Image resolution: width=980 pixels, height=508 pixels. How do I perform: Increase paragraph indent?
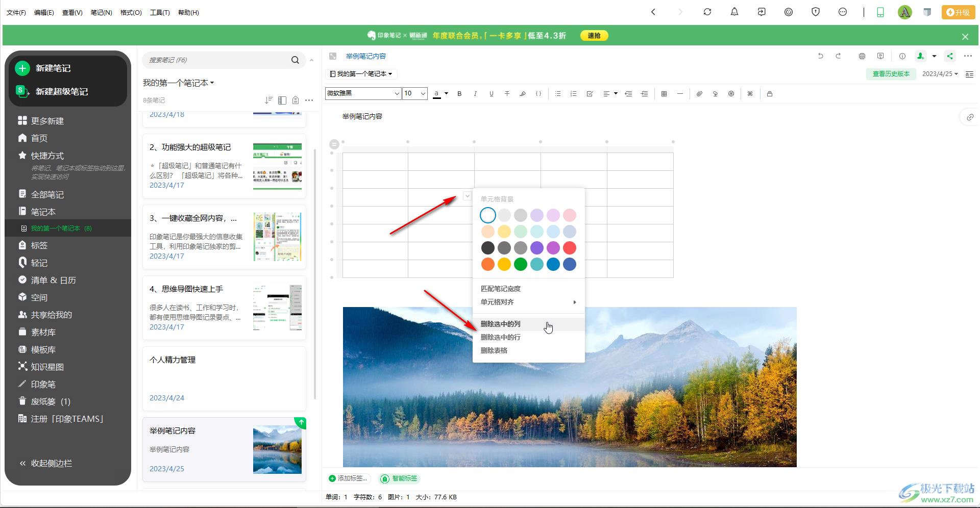pyautogui.click(x=645, y=94)
